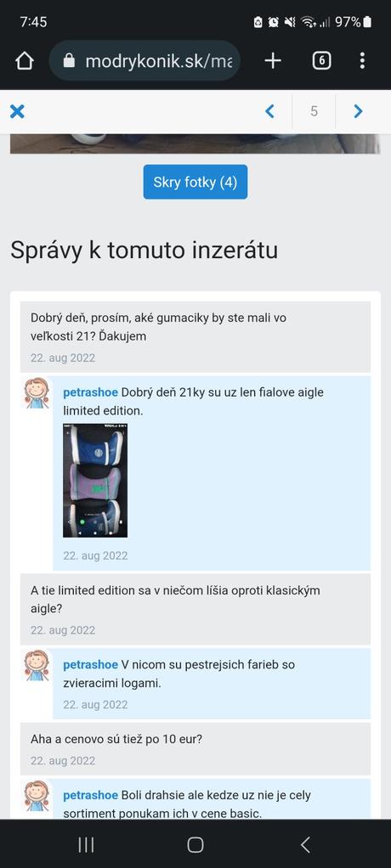391x868 pixels.
Task: Close the listing with blue X
Action: (18, 112)
